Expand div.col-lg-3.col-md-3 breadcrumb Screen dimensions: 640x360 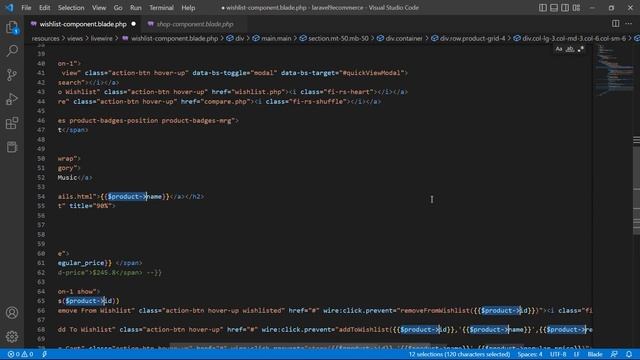[574, 38]
